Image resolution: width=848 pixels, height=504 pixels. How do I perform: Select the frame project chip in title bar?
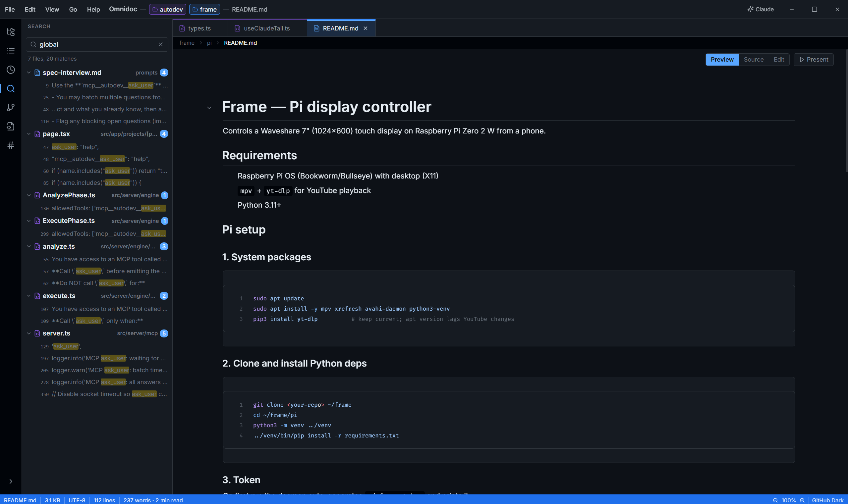point(204,9)
